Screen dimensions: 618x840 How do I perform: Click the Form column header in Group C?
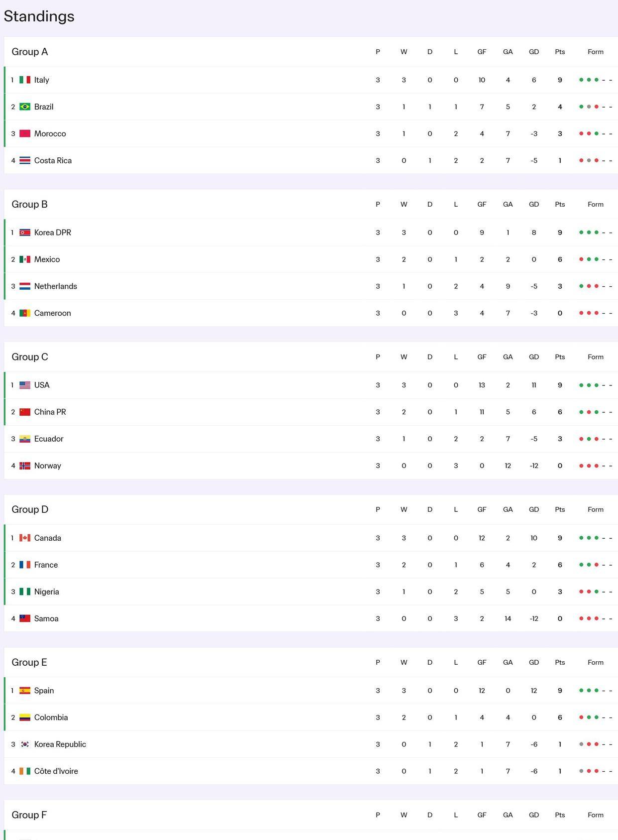click(595, 357)
